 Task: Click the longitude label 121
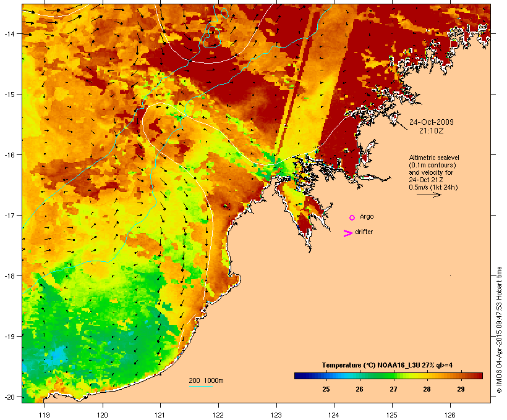pyautogui.click(x=160, y=415)
